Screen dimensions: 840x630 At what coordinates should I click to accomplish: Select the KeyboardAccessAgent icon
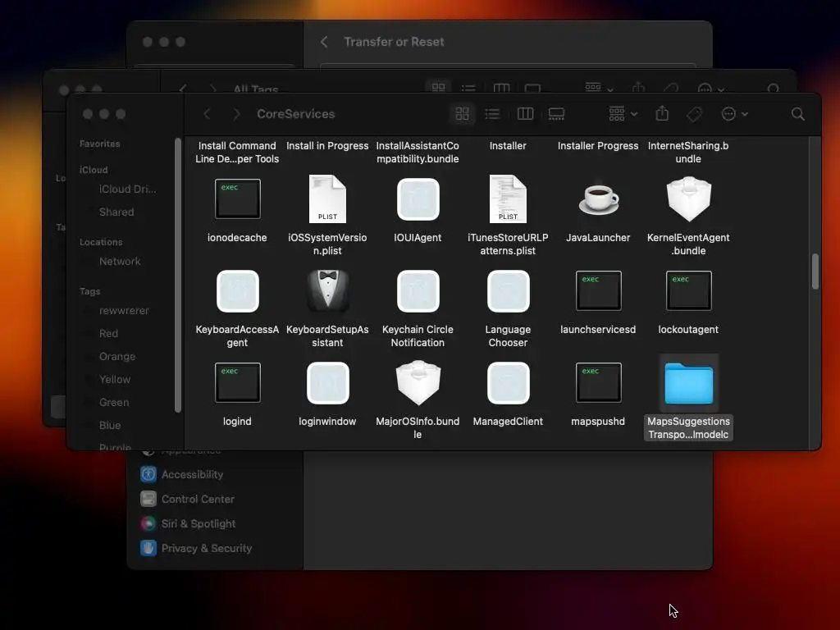(237, 291)
